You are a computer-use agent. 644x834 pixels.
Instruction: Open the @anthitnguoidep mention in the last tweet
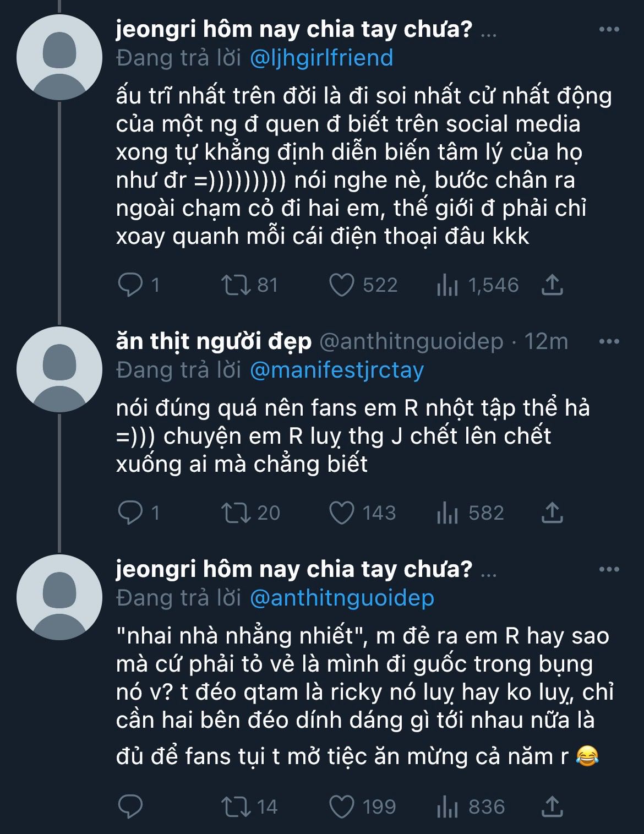342,598
